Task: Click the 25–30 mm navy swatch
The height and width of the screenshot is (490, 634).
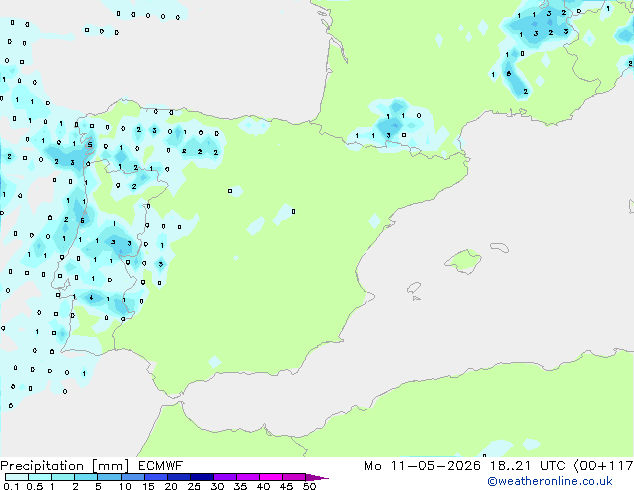Action: (201, 477)
